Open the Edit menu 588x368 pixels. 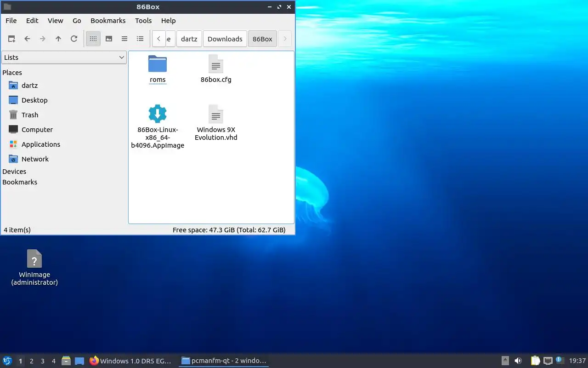[x=32, y=21]
